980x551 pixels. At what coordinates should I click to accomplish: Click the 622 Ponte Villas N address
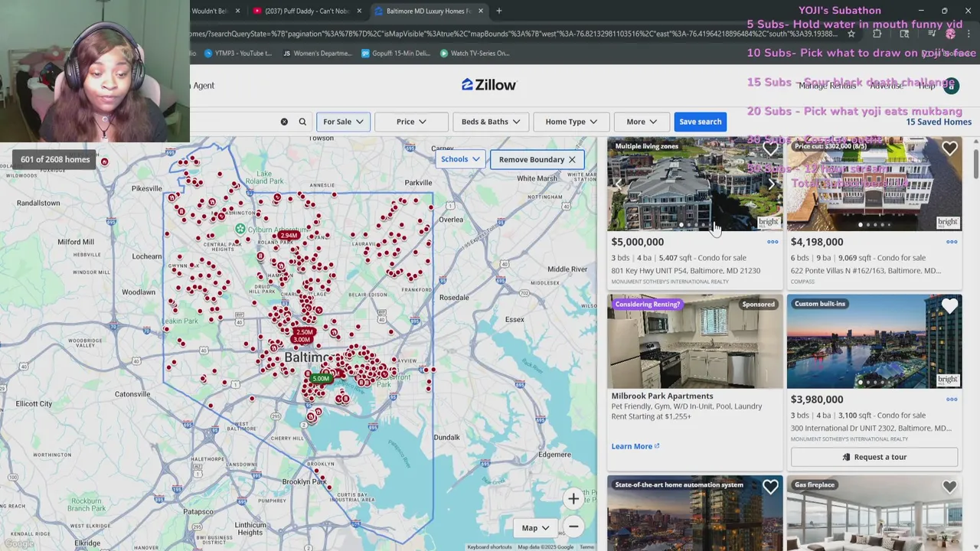tap(865, 270)
